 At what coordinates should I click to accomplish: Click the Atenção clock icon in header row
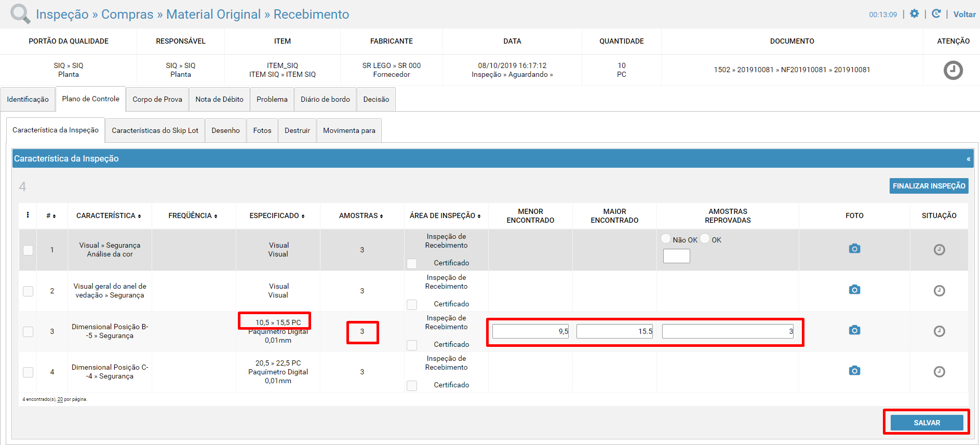click(x=953, y=70)
